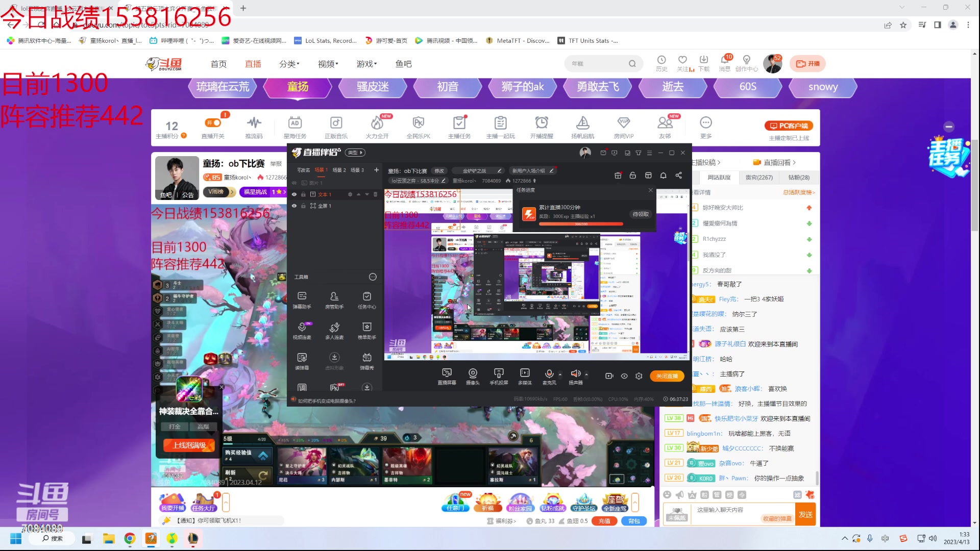Image resolution: width=980 pixels, height=551 pixels.
Task: Add 手机投屏 phone casting source
Action: (499, 377)
